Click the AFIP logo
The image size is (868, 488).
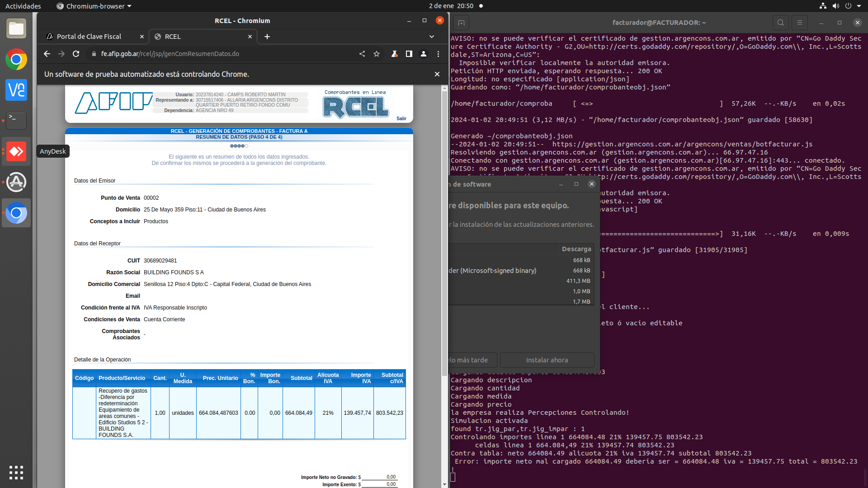click(x=113, y=103)
